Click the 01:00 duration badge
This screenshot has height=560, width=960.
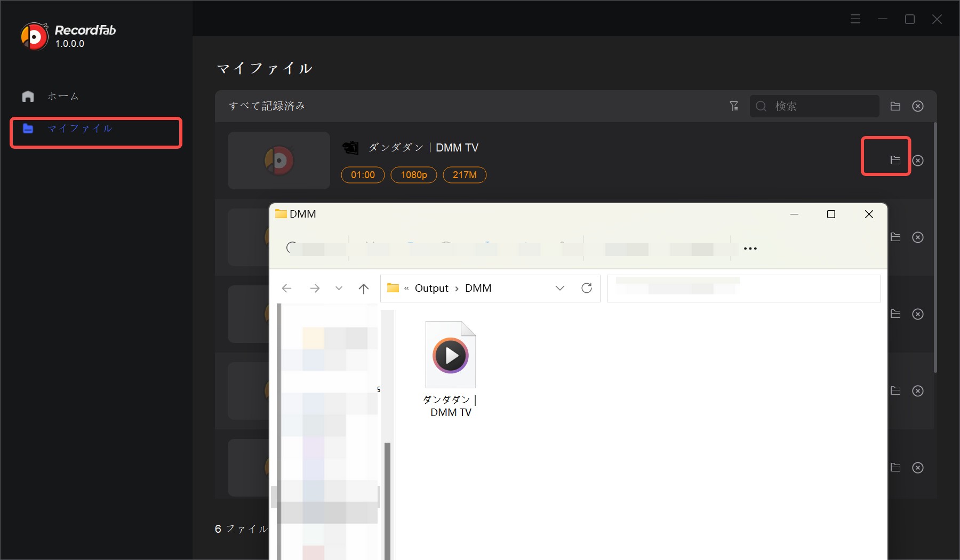(x=363, y=175)
